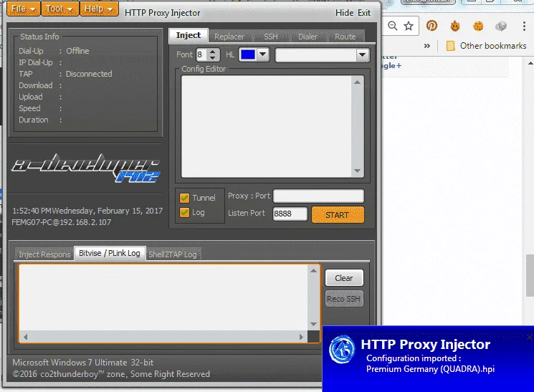The width and height of the screenshot is (534, 392).
Task: Click the a-developer logo
Action: pyautogui.click(x=86, y=168)
